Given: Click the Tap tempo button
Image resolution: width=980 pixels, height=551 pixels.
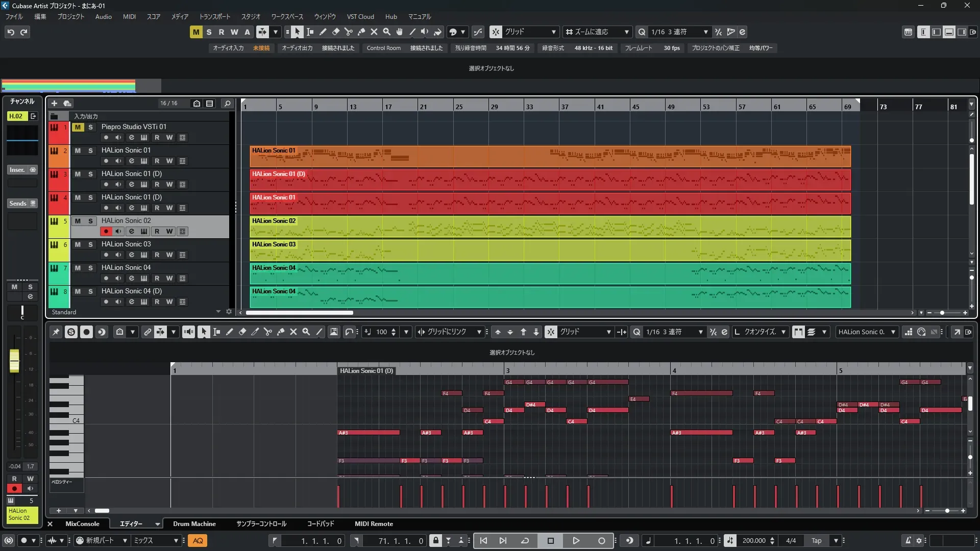Looking at the screenshot, I should 816,541.
